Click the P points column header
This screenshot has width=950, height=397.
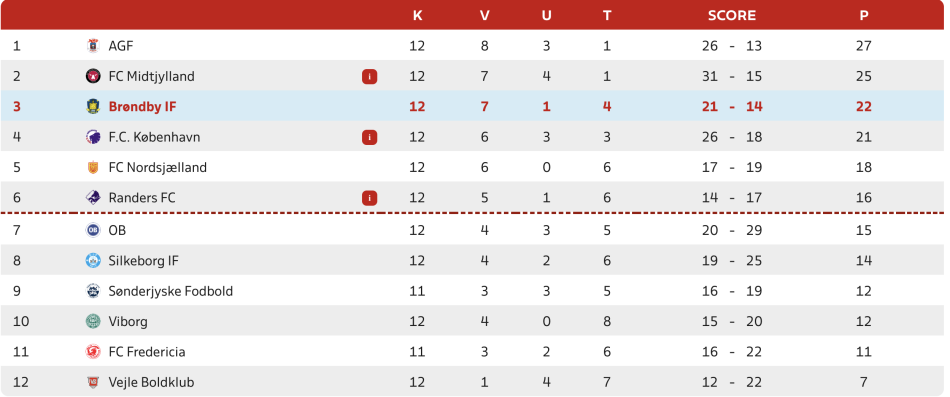864,16
